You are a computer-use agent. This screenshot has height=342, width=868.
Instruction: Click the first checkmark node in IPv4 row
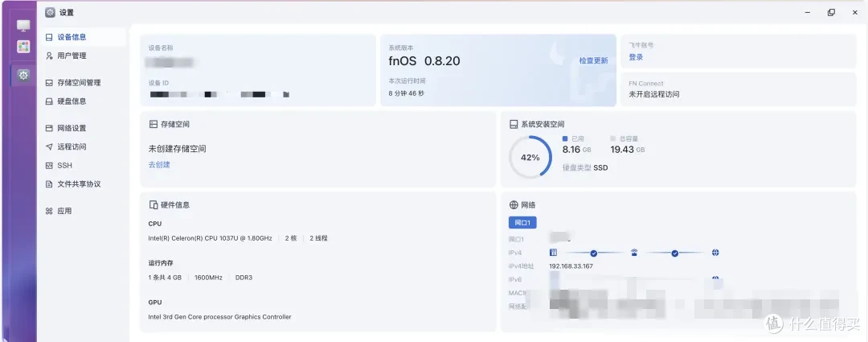(x=593, y=253)
